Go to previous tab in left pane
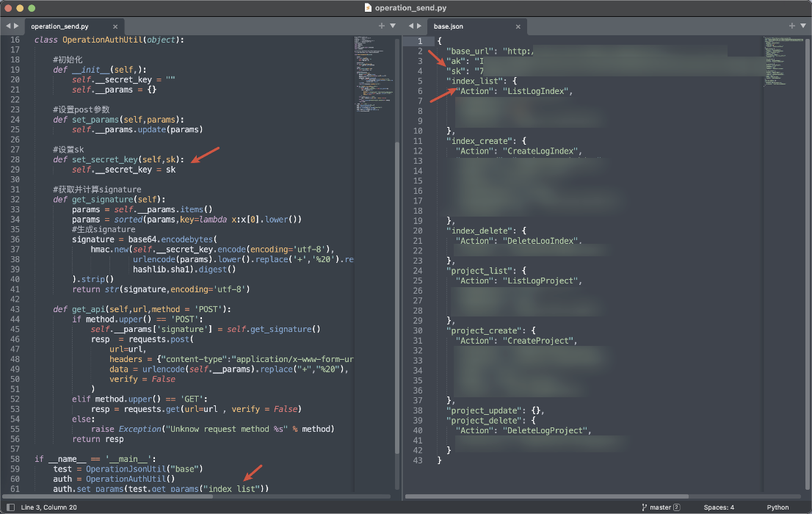 pyautogui.click(x=8, y=26)
